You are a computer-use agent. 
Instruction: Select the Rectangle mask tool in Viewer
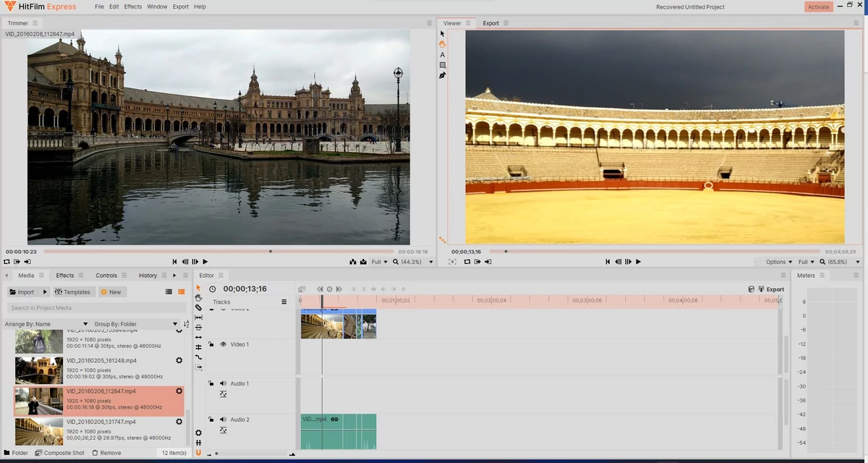point(443,65)
